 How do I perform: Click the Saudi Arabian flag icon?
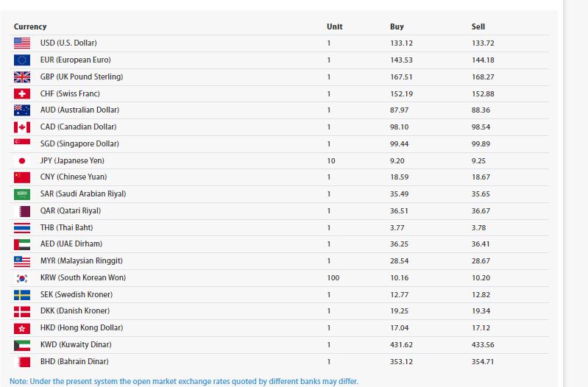tap(21, 194)
